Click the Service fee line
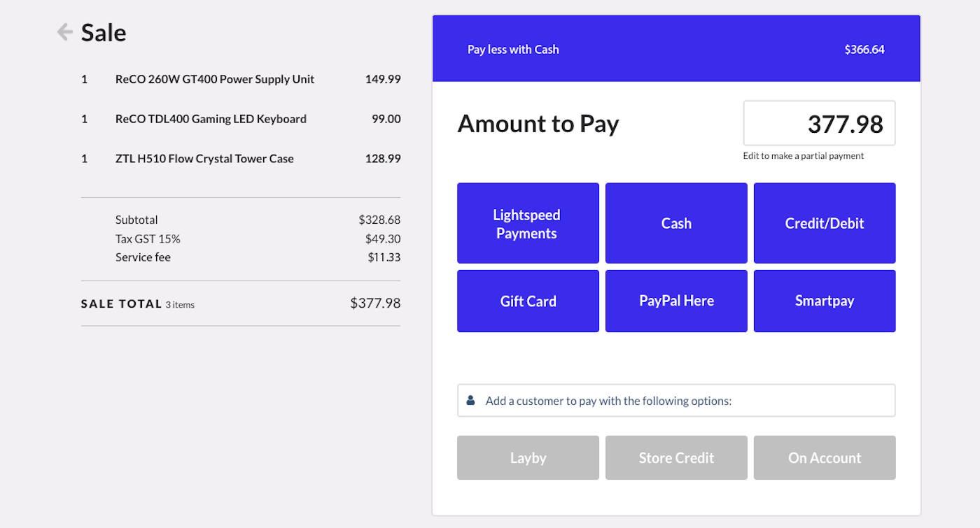 (x=143, y=257)
